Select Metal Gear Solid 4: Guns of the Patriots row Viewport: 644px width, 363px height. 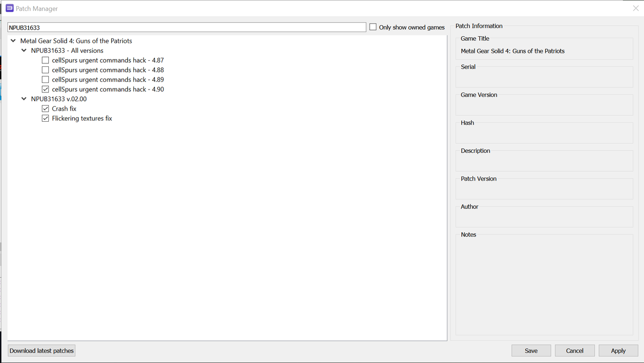pyautogui.click(x=76, y=41)
